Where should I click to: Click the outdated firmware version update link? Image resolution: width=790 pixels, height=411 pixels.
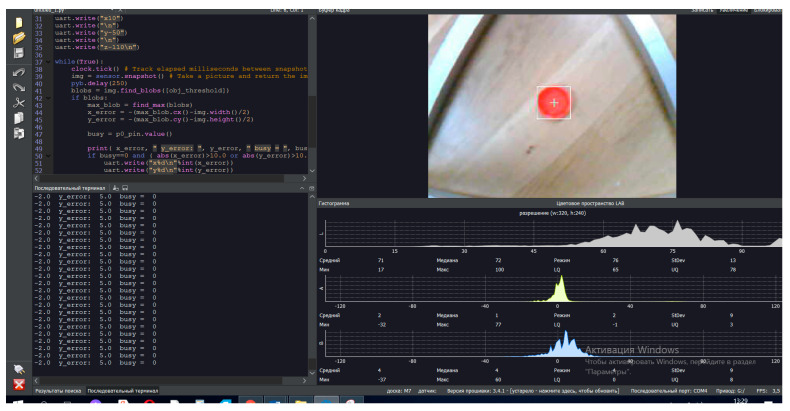[x=533, y=391]
